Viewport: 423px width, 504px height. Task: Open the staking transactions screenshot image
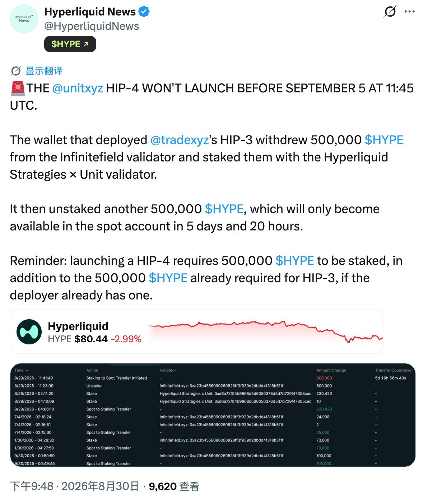213,415
